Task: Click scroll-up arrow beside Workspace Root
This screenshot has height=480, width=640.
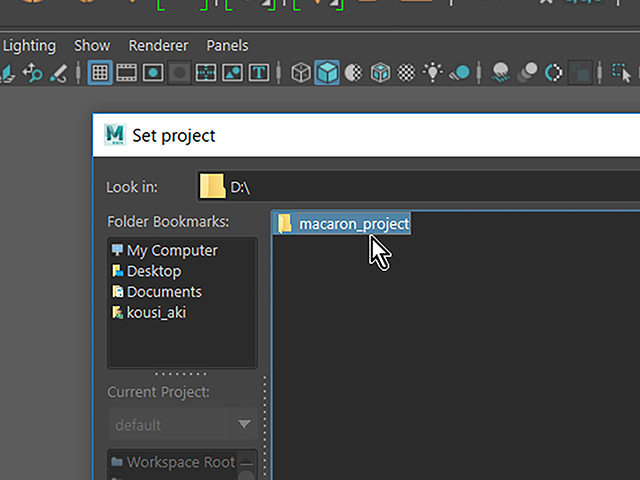Action: [247, 462]
